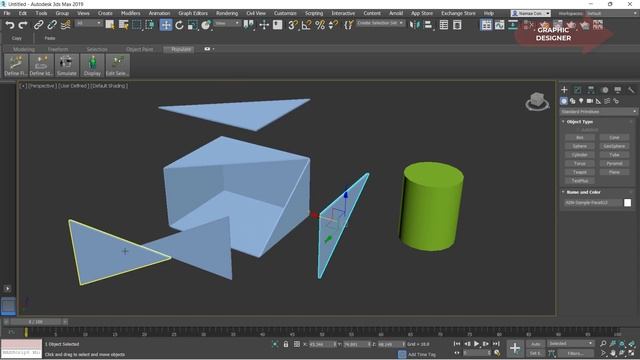
Task: Toggle the keyboard shortcut override icon
Action: (x=278, y=25)
